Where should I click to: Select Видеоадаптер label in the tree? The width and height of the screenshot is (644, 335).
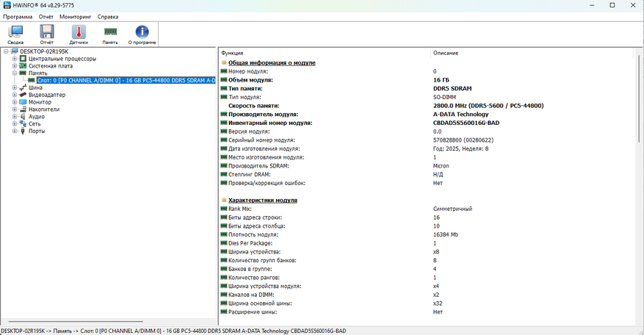47,95
